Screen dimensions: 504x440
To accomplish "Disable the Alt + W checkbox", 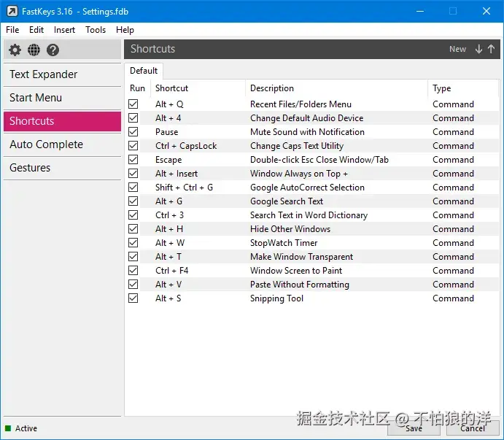I will tap(133, 242).
